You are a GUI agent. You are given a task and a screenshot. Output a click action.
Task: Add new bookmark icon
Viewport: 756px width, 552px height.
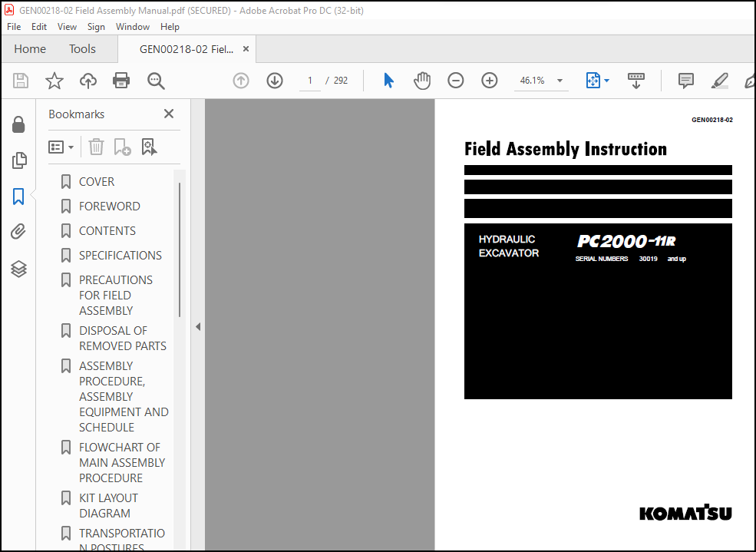[x=122, y=147]
